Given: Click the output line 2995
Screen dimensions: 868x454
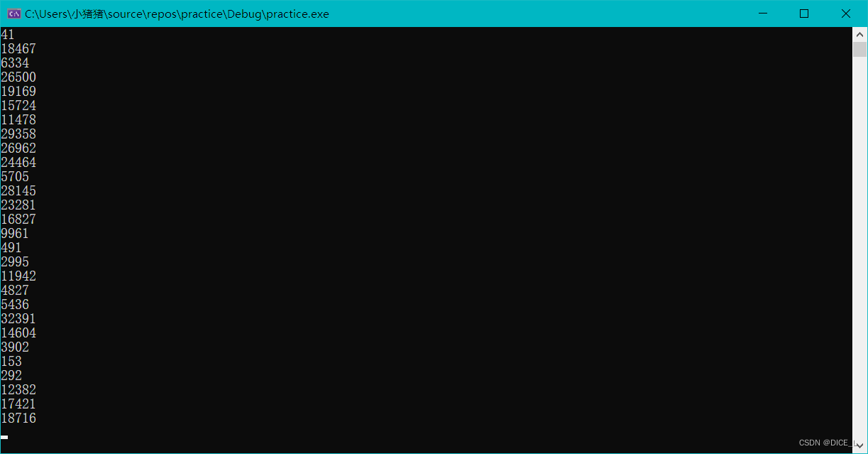Looking at the screenshot, I should tap(15, 262).
